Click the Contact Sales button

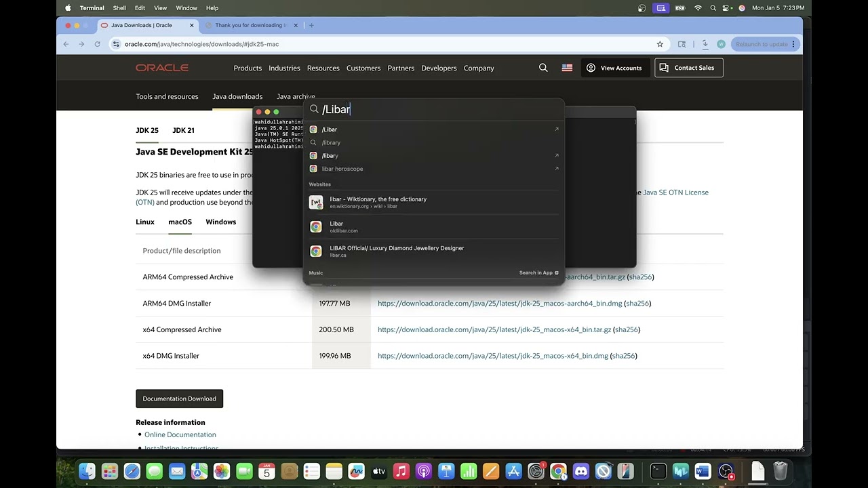tap(688, 68)
